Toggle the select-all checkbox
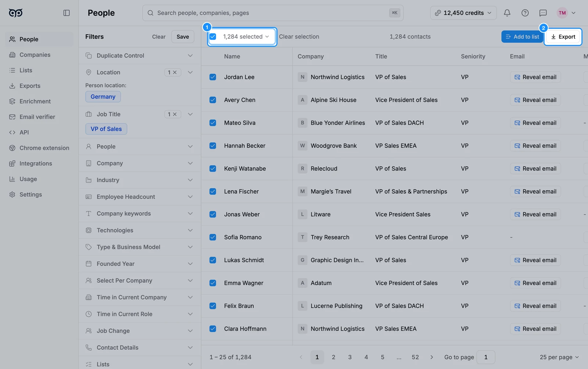 point(213,36)
